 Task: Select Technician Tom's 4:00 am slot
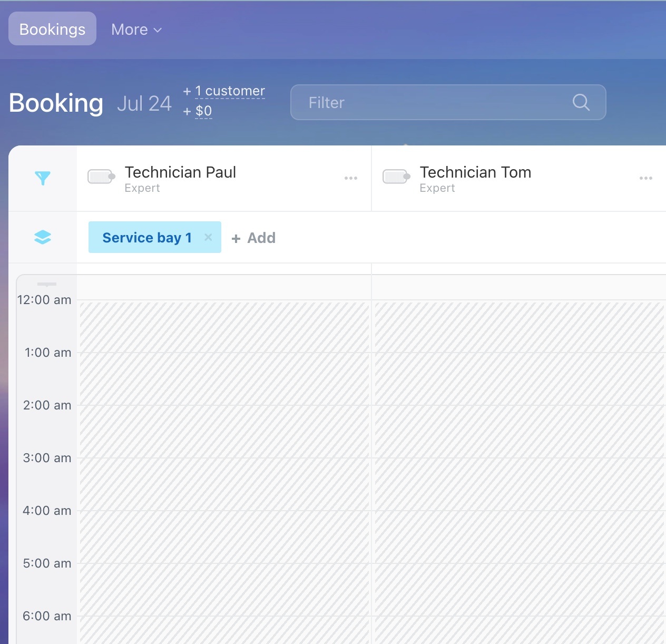click(519, 536)
